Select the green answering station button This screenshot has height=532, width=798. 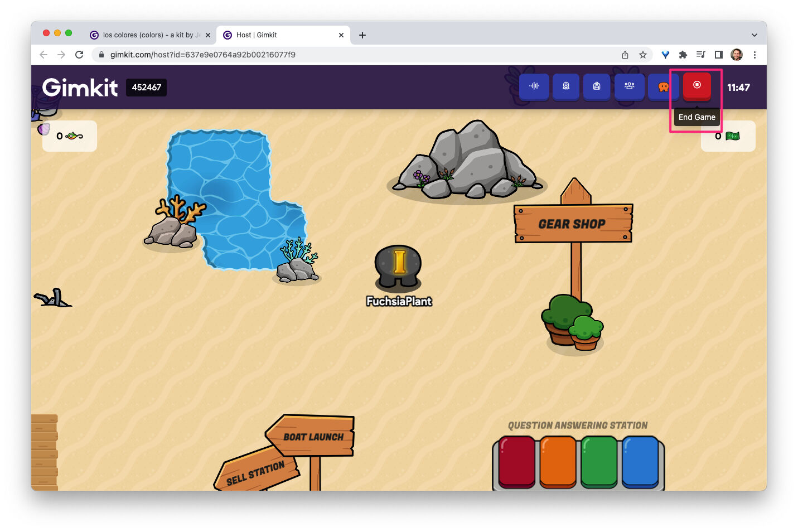[x=599, y=462]
